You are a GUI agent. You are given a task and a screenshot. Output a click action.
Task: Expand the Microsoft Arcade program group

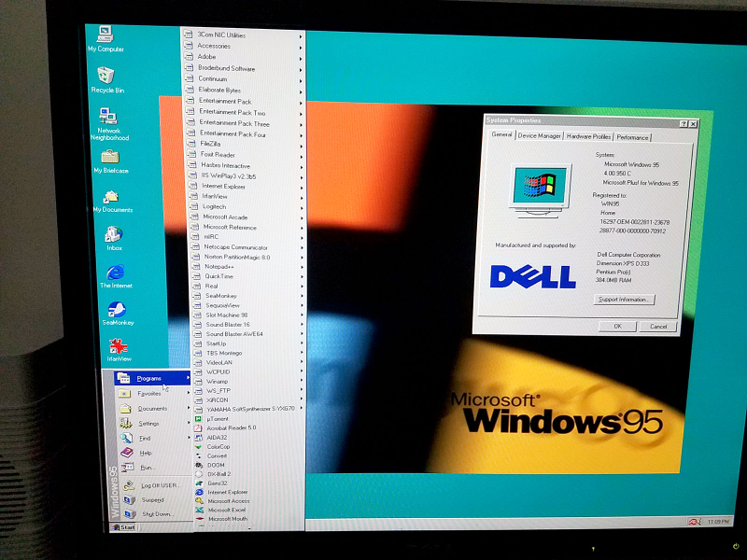247,217
